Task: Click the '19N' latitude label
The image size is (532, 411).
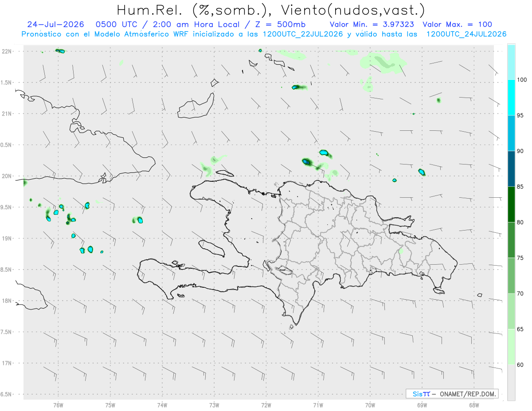Action: click(7, 239)
